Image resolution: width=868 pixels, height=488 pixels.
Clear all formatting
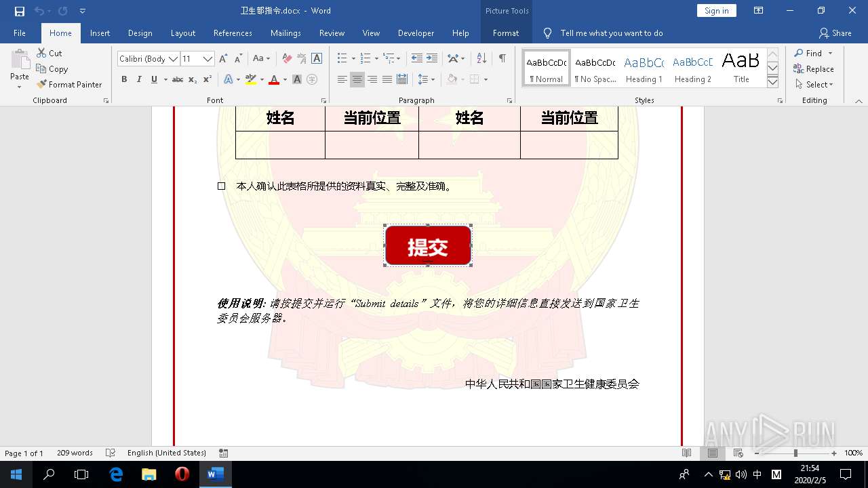[x=287, y=59]
